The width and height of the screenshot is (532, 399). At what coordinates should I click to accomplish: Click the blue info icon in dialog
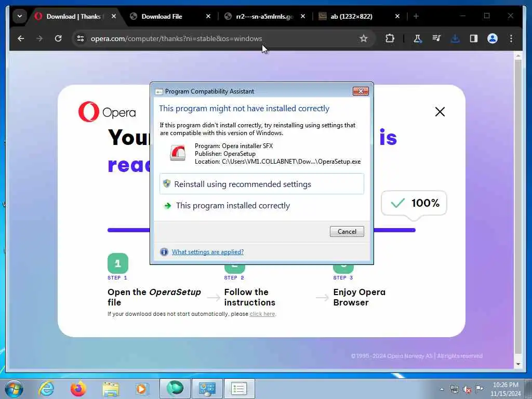(164, 252)
